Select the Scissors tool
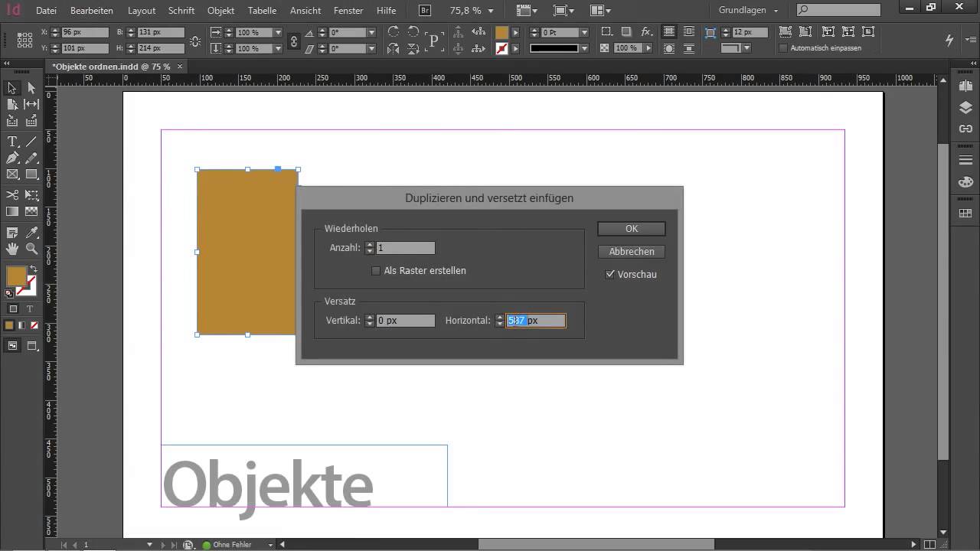 tap(12, 195)
